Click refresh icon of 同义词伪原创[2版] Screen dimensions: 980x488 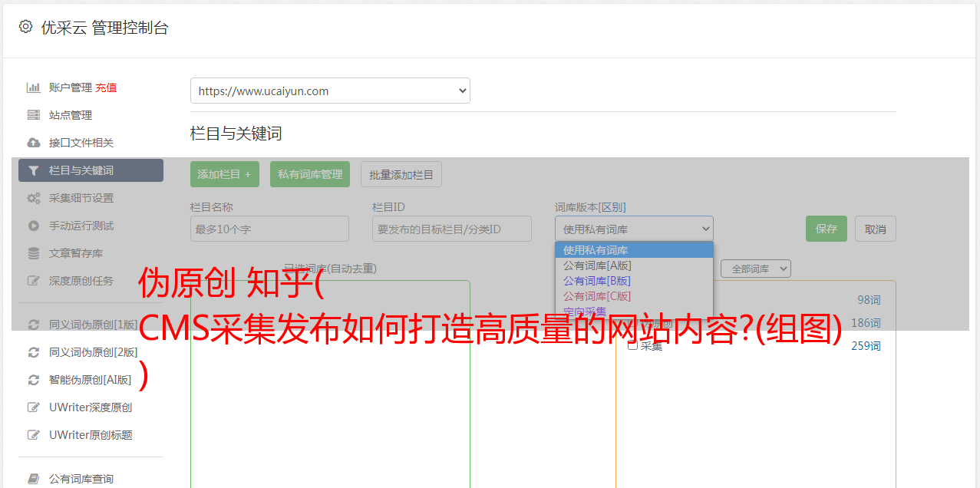pos(33,352)
